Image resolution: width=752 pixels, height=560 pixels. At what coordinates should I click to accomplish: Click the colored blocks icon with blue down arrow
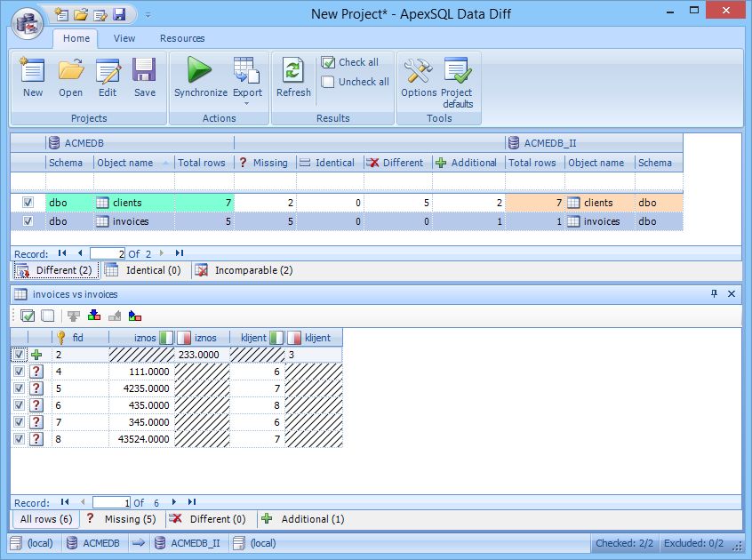pos(94,316)
